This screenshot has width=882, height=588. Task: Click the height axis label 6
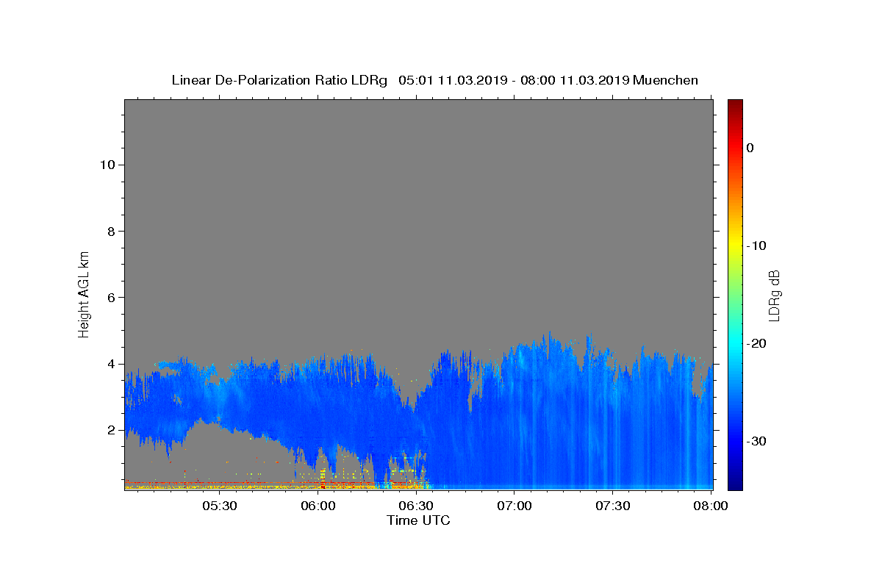point(110,297)
